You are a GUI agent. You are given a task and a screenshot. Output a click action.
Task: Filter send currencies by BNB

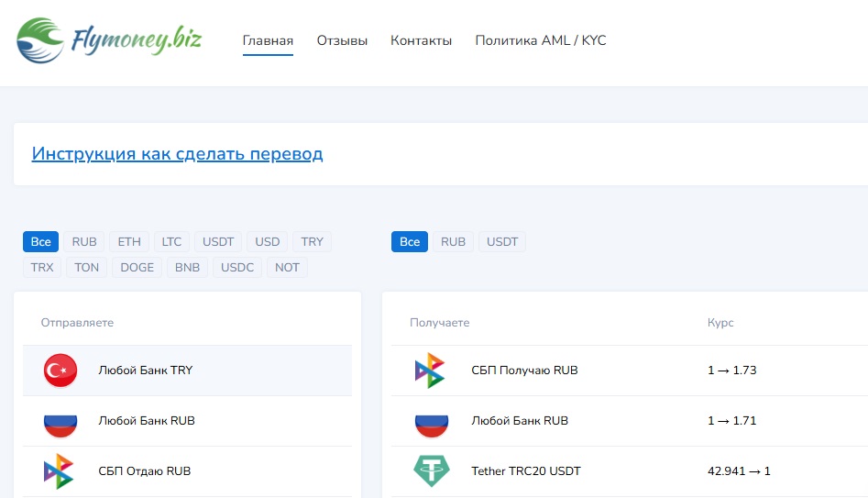(x=187, y=267)
